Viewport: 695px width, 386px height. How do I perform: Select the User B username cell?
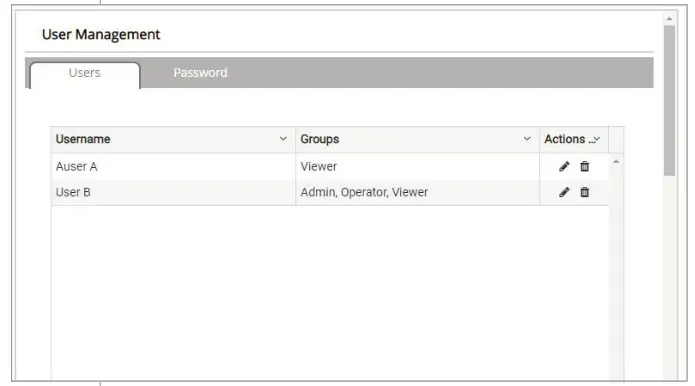click(x=173, y=192)
